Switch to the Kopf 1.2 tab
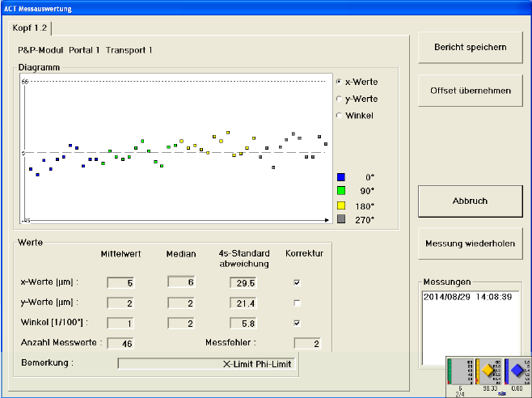The width and height of the screenshot is (532, 398). click(x=29, y=28)
